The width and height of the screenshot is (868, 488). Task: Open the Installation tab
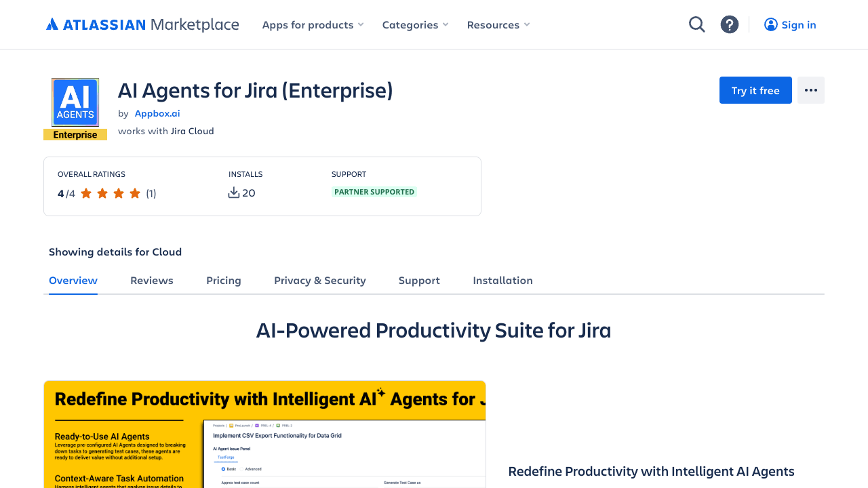(x=502, y=280)
